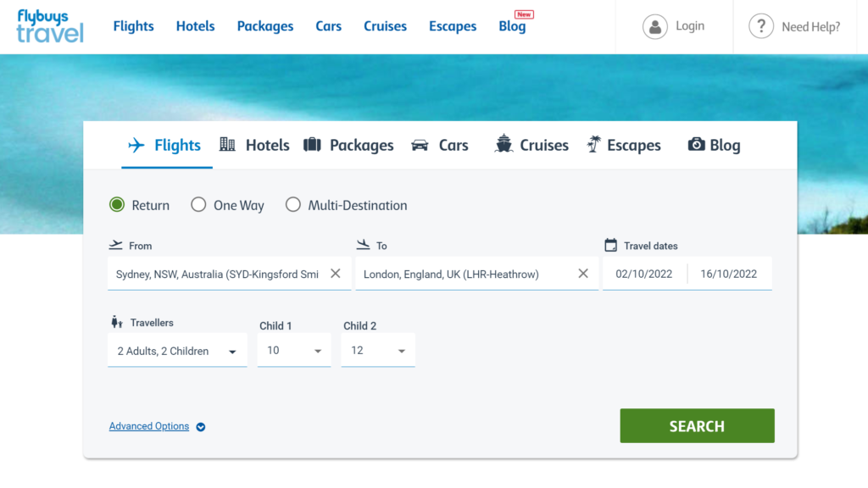The height and width of the screenshot is (488, 868).
Task: Click the Blog camera icon
Action: tap(698, 144)
